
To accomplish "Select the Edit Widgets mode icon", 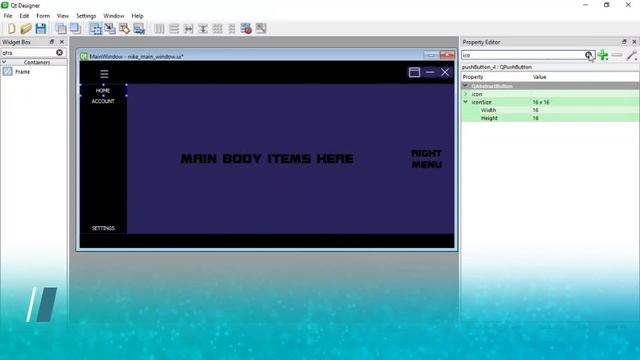I will 96,29.
